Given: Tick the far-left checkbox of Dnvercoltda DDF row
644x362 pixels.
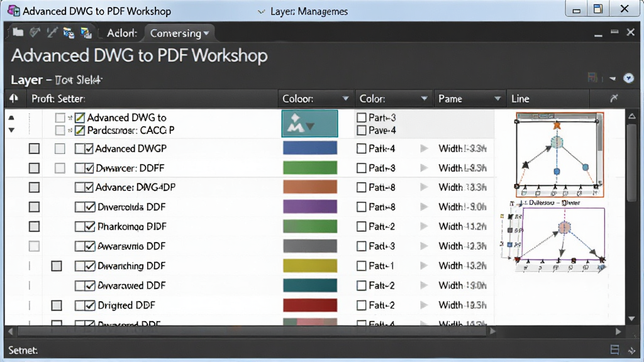Looking at the screenshot, I should click(x=34, y=207).
